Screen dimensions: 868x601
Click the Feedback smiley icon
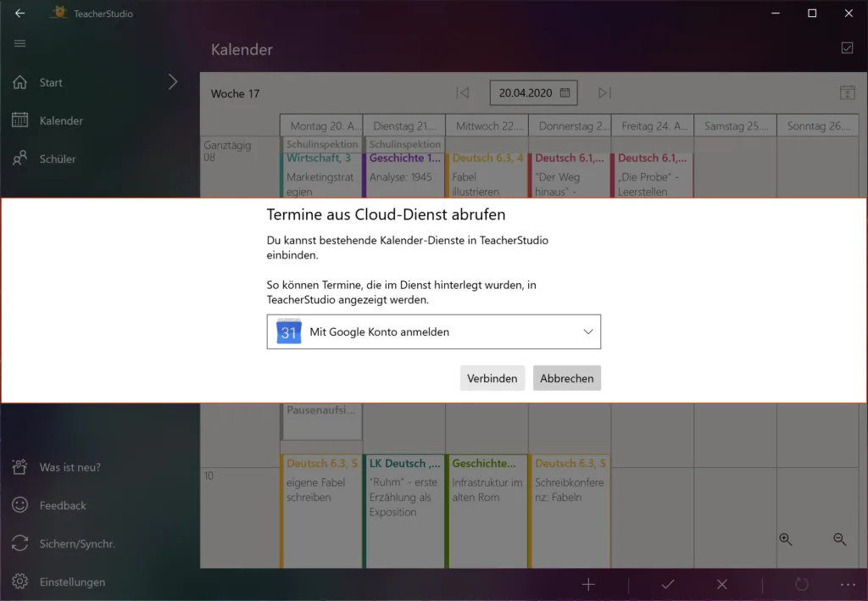(x=20, y=504)
